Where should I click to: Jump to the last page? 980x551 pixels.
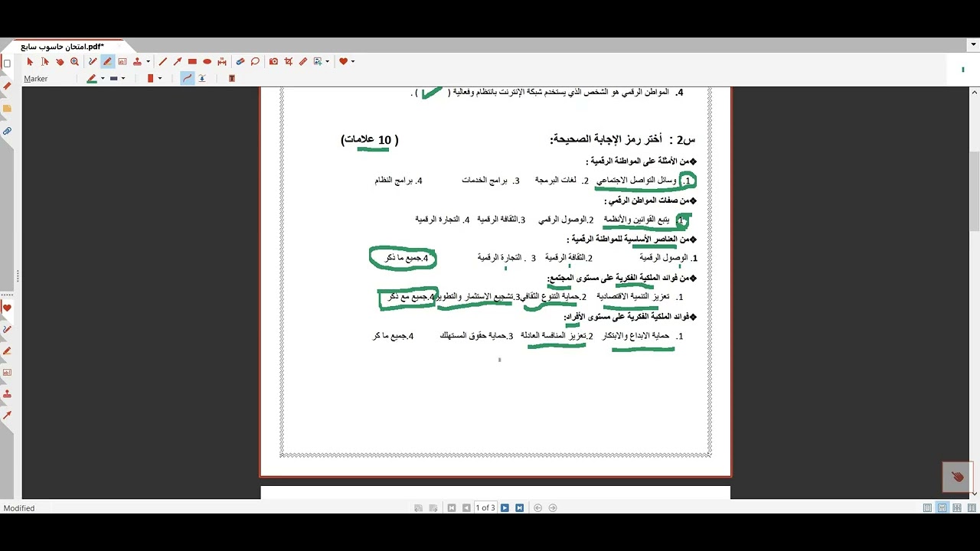[x=519, y=508]
